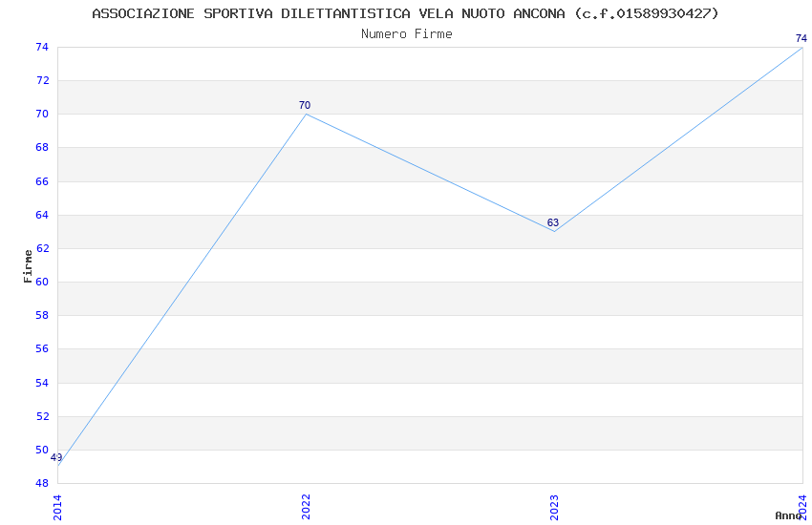Image resolution: width=812 pixels, height=525 pixels.
Task: Click the data label 49 near the line start
Action: (56, 458)
